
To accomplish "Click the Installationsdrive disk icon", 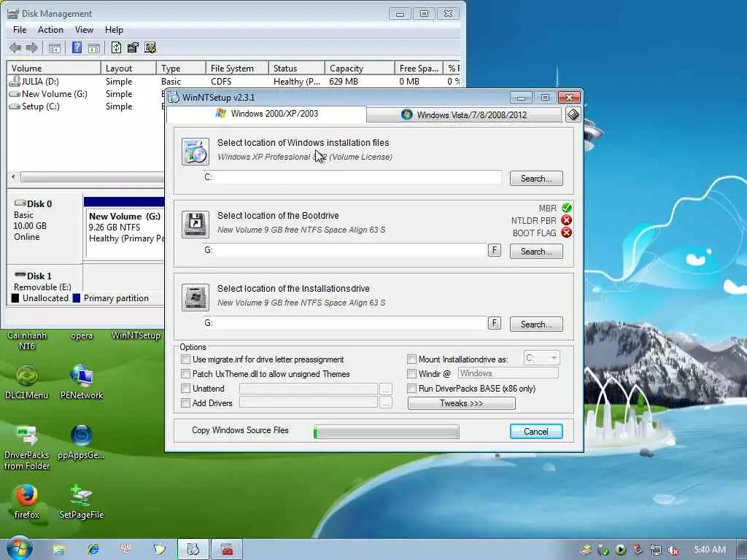I will pos(196,297).
